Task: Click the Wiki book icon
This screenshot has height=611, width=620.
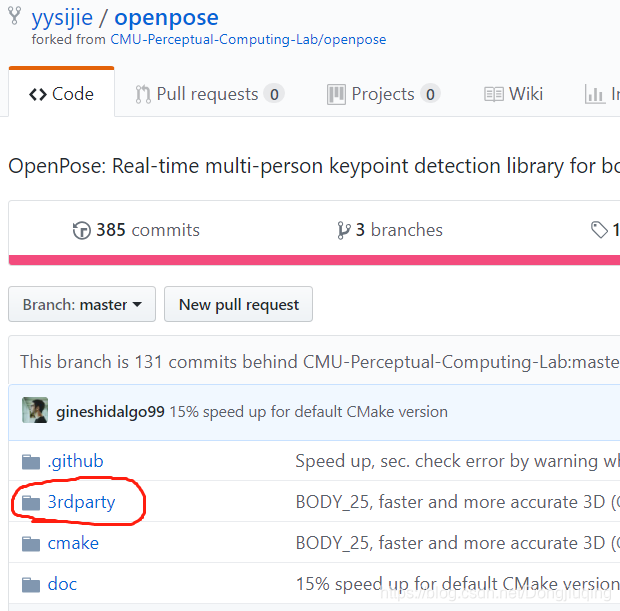Action: point(494,95)
